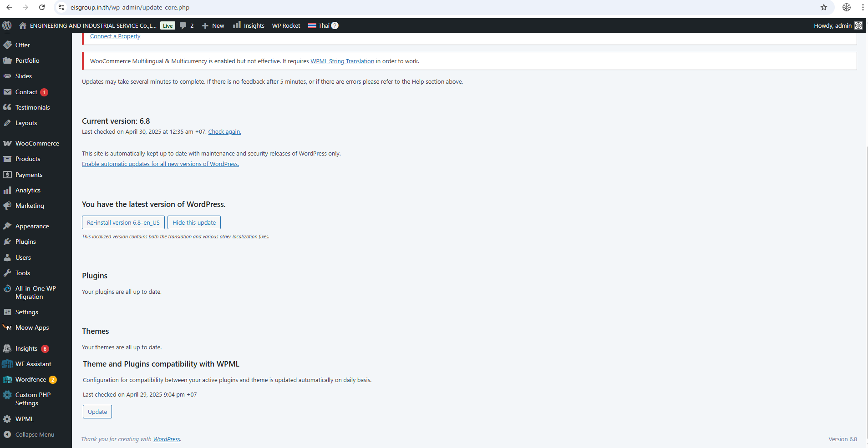Viewport: 868px width, 448px height.
Task: Click the admin avatar icon
Action: pos(858,25)
